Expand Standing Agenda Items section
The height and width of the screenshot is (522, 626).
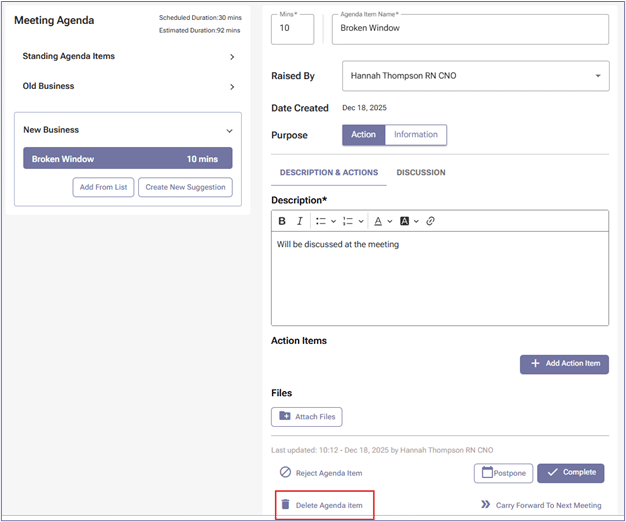click(232, 57)
